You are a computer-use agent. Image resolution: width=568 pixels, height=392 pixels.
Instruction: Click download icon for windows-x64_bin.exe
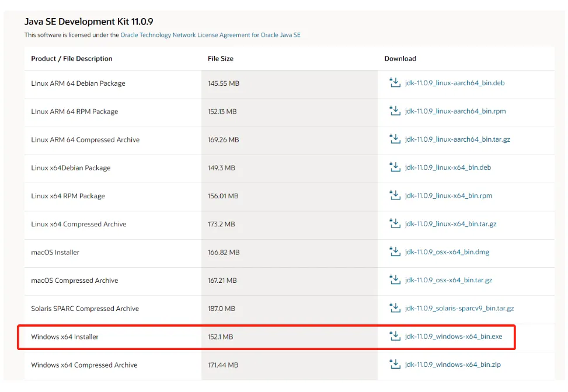(x=395, y=336)
